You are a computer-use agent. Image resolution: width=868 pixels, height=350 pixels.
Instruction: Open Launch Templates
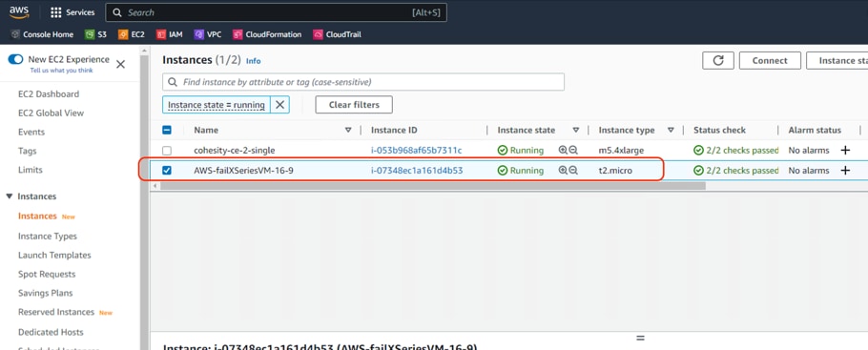(54, 256)
